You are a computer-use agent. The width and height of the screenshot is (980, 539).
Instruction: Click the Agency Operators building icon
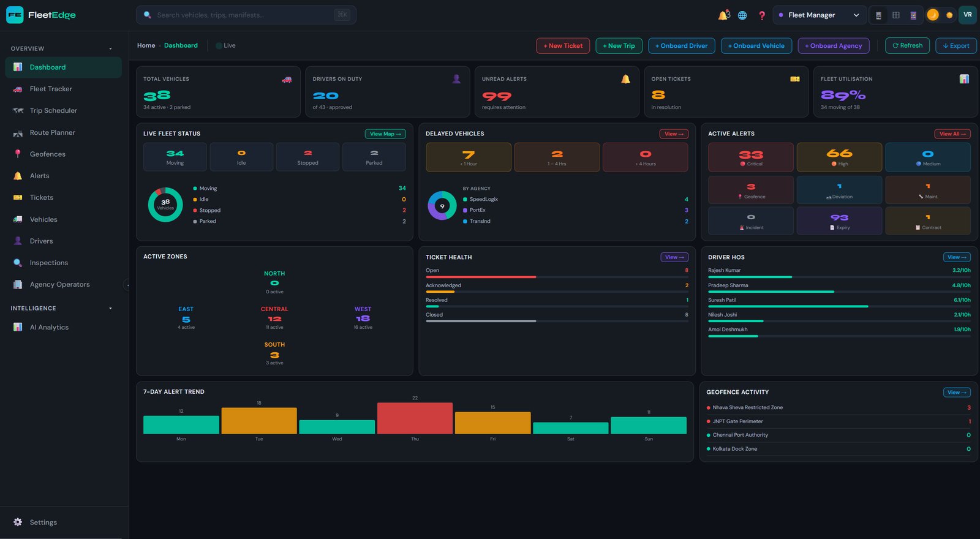click(x=18, y=285)
